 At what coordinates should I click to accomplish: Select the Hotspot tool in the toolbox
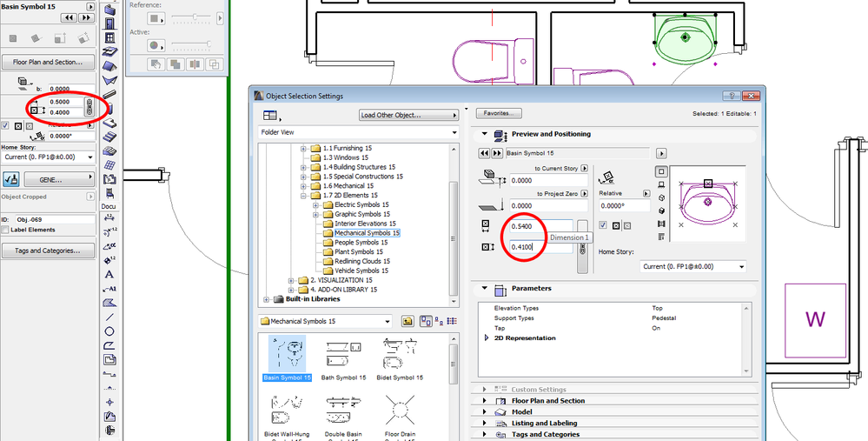click(x=109, y=402)
